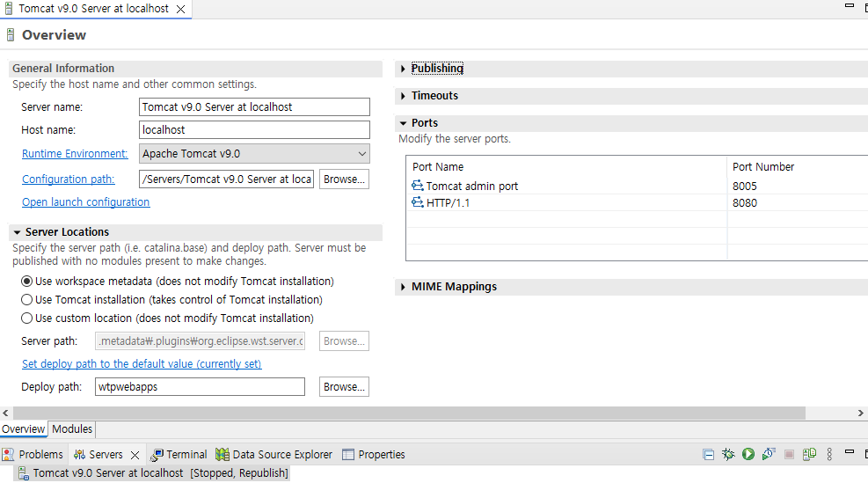
Task: Close the Tomcat v9.0 Server editor tab
Action: pos(180,9)
